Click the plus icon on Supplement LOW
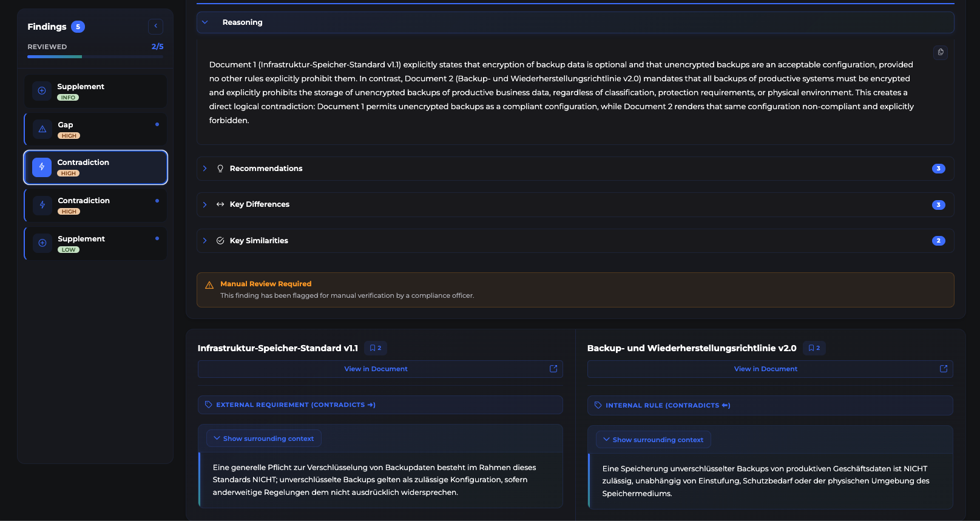The image size is (980, 521). tap(42, 243)
